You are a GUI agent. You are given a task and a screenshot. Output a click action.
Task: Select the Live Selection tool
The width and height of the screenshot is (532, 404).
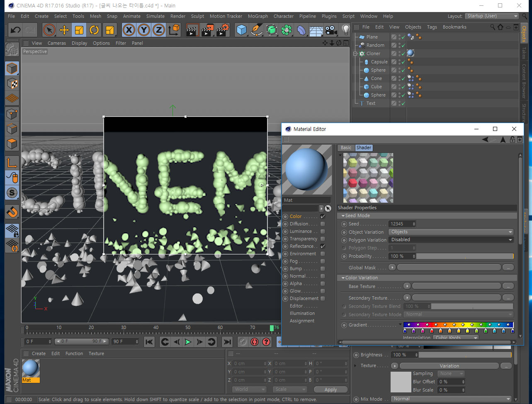tap(49, 30)
